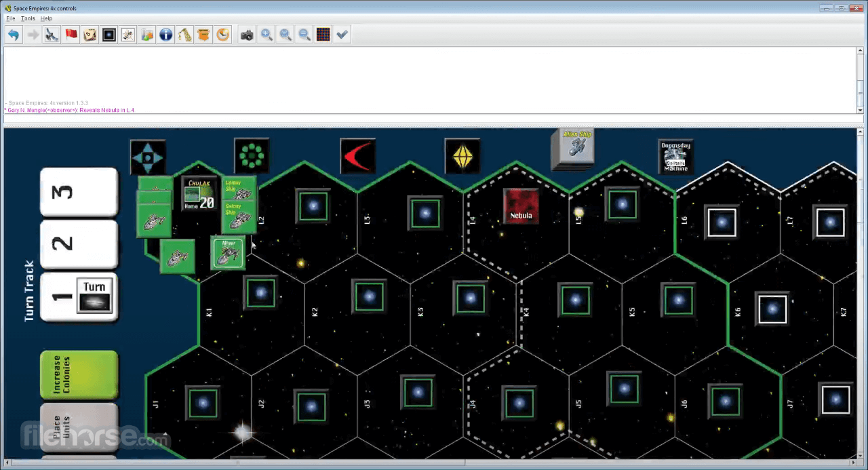Select the Doomsday Machine counter

click(676, 157)
